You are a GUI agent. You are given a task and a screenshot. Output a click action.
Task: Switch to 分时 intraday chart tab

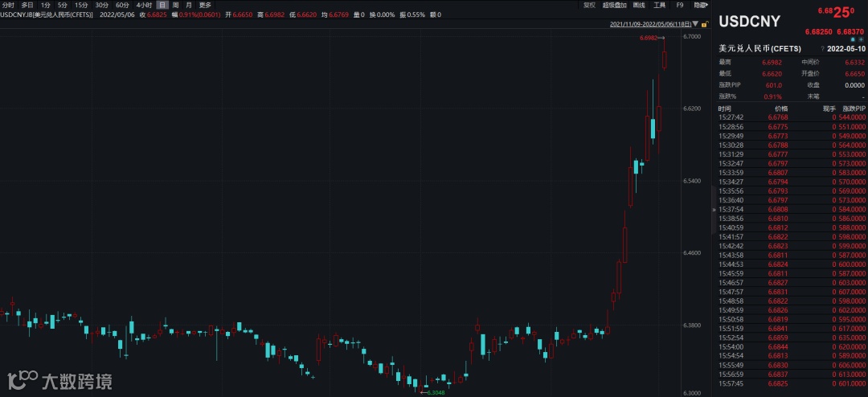tap(8, 5)
